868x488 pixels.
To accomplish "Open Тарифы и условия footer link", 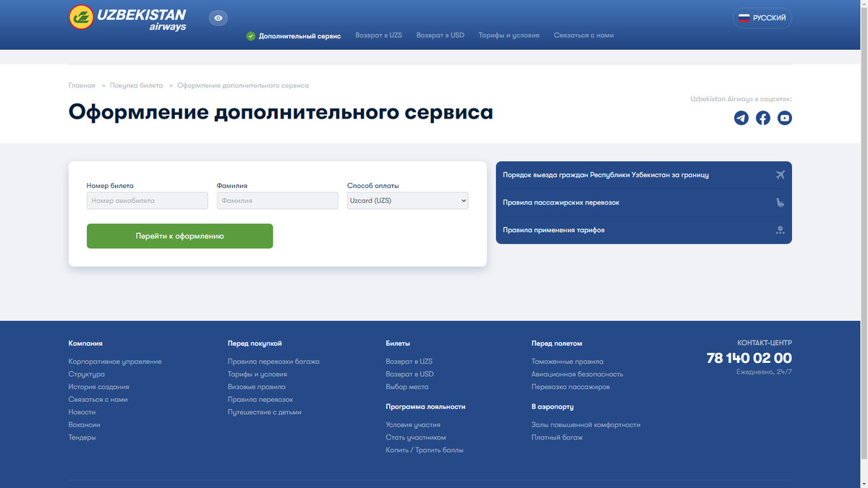I will point(258,374).
